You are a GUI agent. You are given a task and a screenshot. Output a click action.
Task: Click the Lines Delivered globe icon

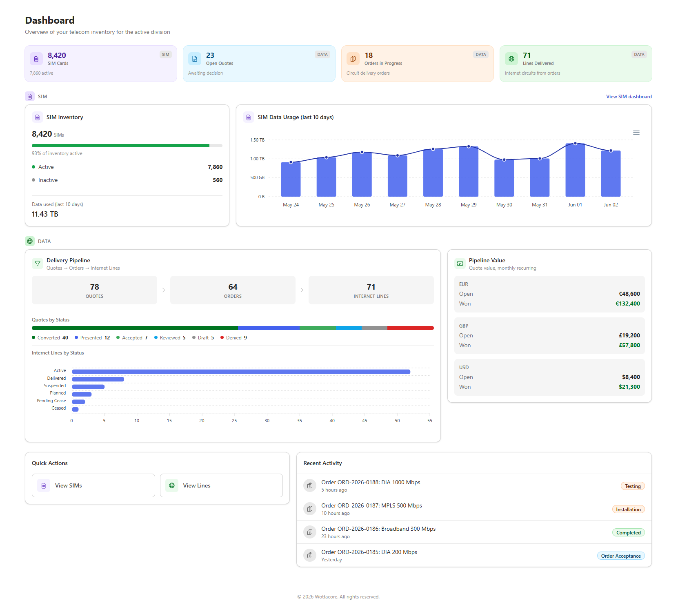[511, 59]
